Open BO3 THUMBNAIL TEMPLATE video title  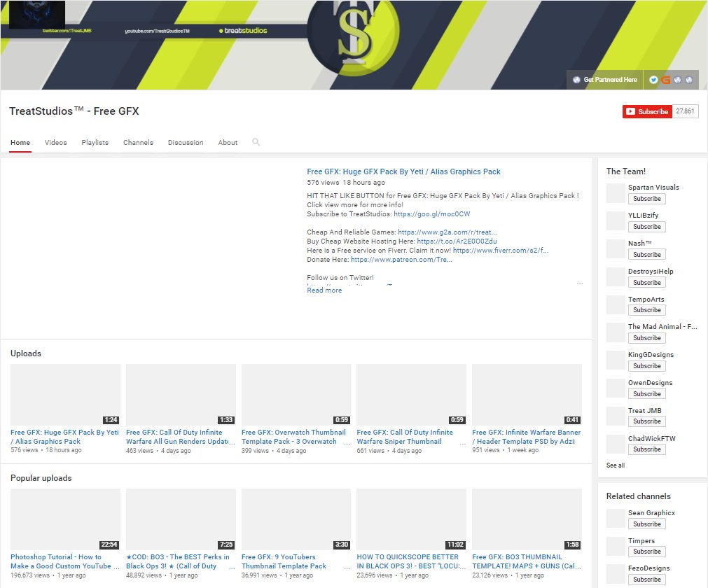[527, 561]
